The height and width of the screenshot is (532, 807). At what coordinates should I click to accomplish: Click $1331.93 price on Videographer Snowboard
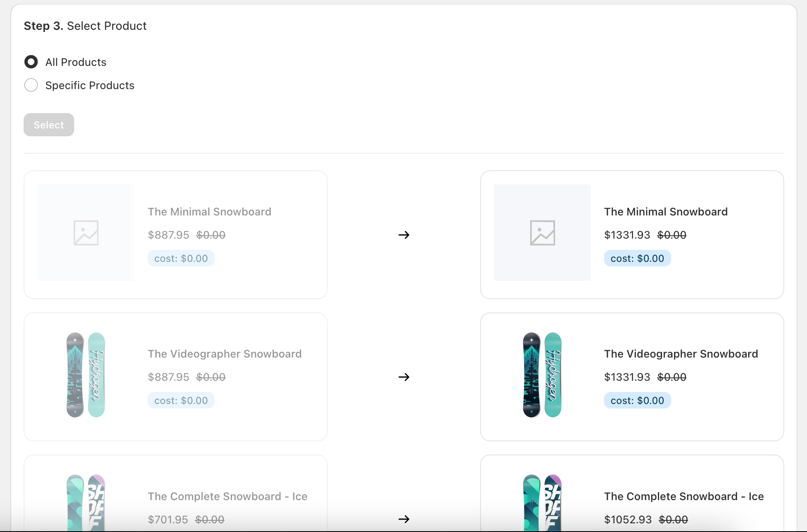pyautogui.click(x=627, y=377)
